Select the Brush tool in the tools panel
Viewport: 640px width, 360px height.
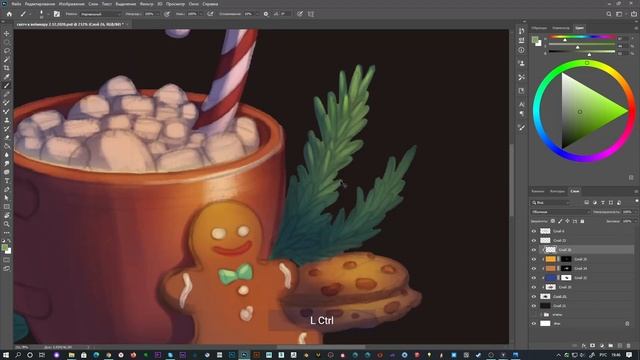click(x=7, y=85)
